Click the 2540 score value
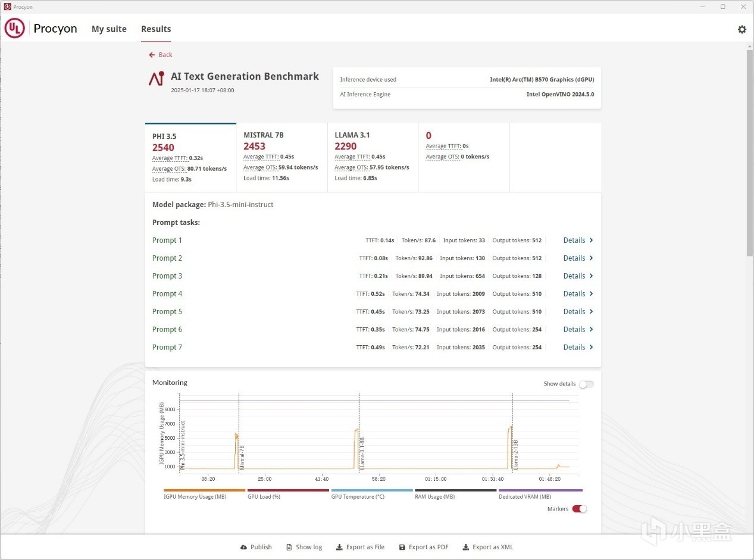The image size is (754, 560). (163, 148)
